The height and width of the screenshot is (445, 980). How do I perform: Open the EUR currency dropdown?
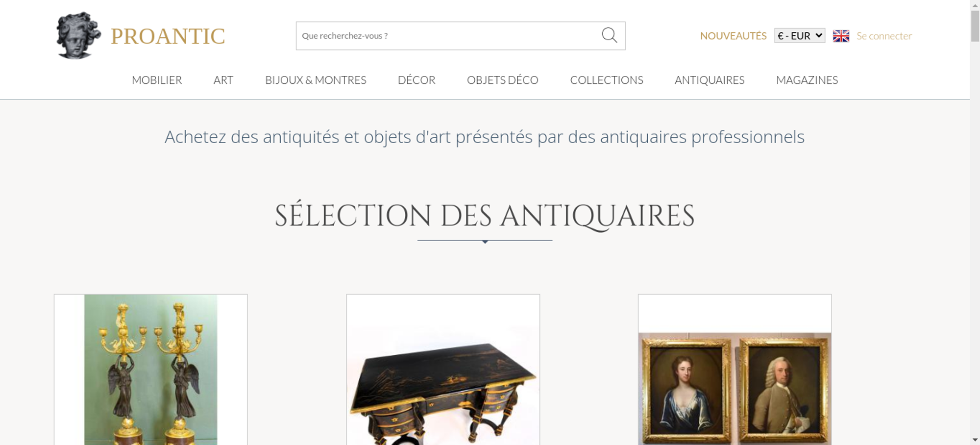(800, 36)
